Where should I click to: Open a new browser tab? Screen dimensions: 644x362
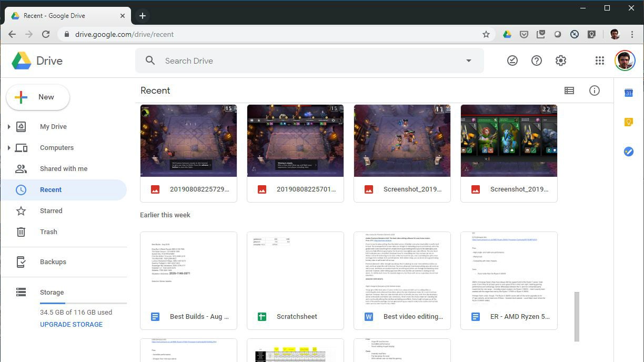pyautogui.click(x=143, y=16)
